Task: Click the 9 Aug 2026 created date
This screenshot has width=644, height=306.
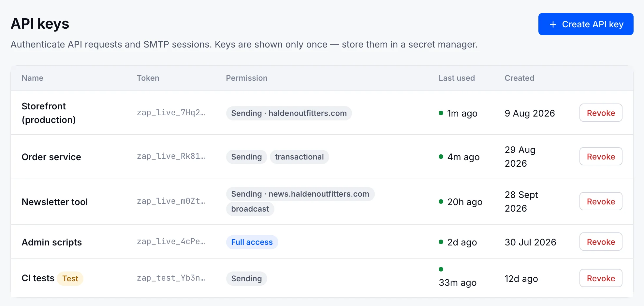Action: (x=530, y=113)
